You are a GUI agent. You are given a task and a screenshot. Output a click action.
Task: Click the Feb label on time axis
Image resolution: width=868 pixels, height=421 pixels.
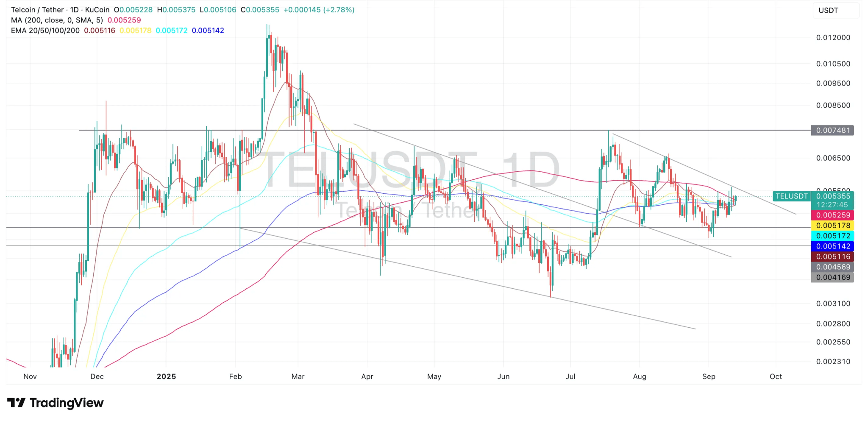pos(235,376)
